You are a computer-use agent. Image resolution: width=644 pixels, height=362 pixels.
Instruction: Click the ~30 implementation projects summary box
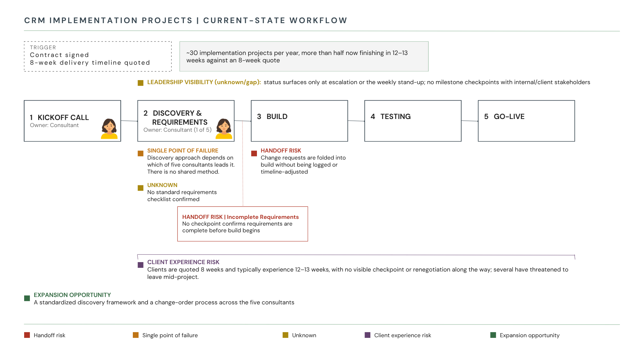304,56
